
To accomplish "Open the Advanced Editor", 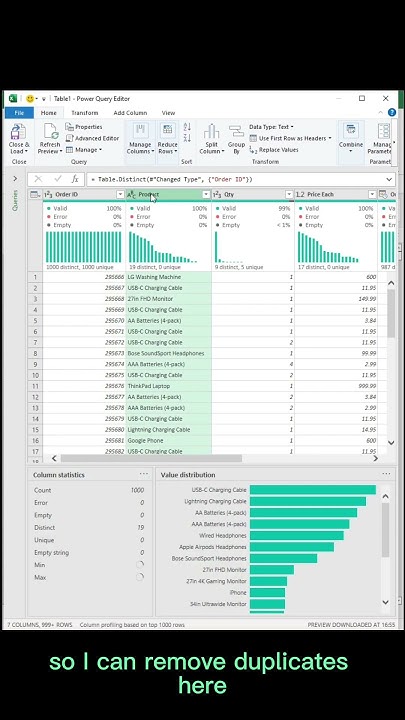I will [92, 138].
